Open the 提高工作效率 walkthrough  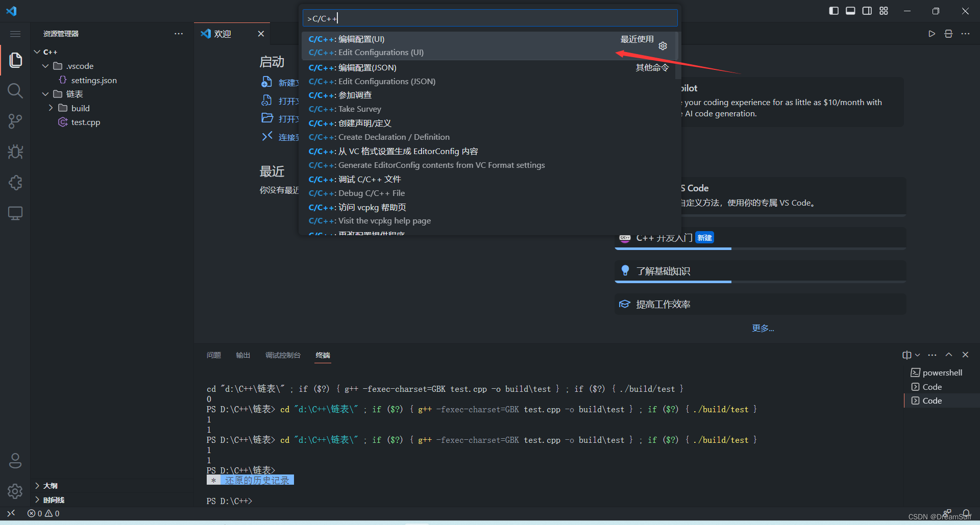pos(761,304)
